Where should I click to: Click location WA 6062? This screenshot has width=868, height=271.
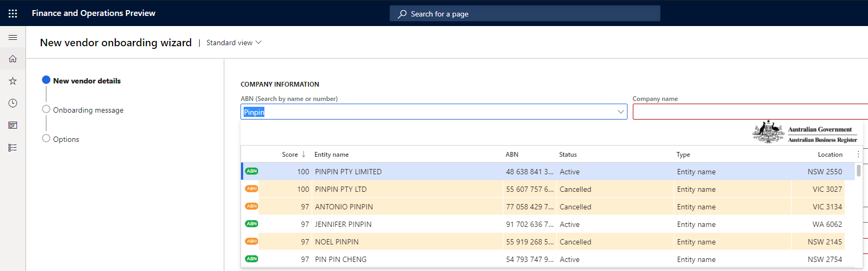point(827,224)
